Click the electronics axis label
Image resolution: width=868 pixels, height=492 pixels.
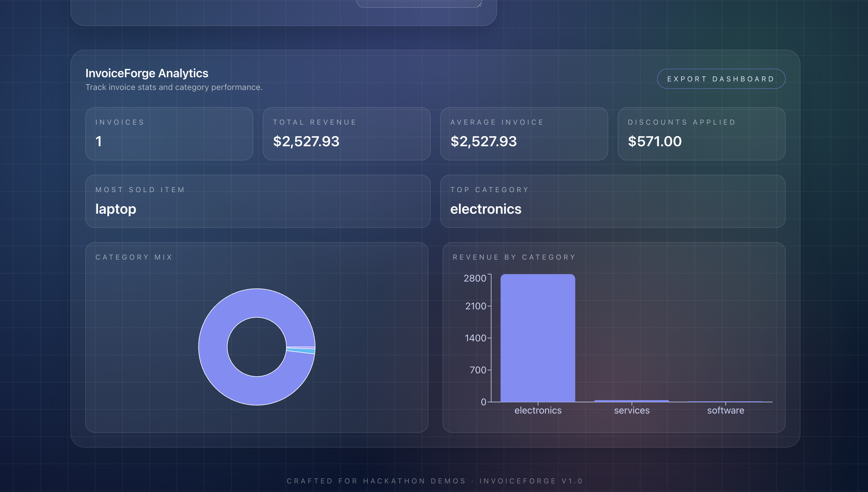pos(538,410)
